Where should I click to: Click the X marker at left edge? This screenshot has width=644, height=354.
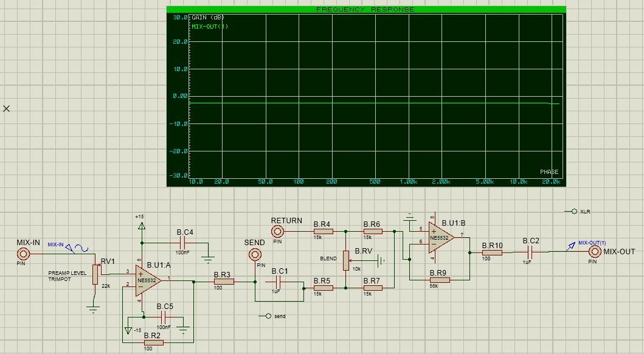tap(7, 108)
